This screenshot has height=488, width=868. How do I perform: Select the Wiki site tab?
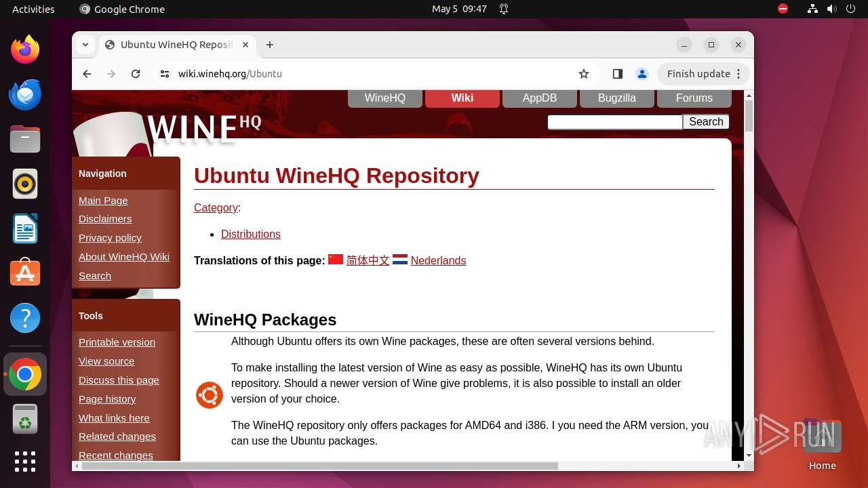462,98
